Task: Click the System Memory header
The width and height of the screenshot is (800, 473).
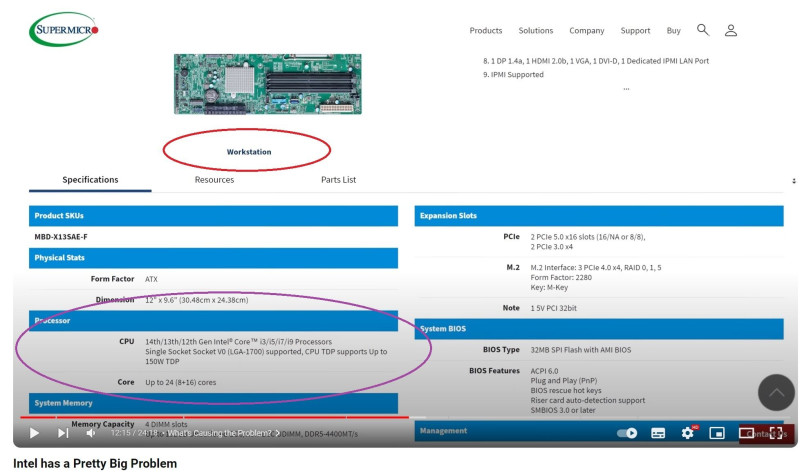Action: coord(213,403)
